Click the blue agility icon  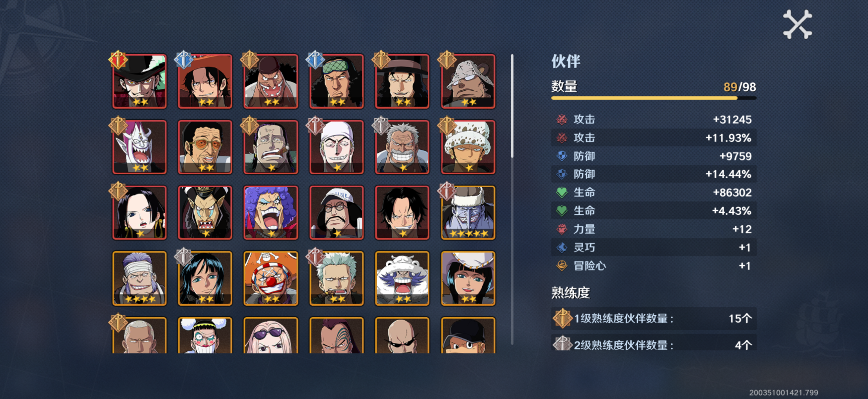click(561, 247)
